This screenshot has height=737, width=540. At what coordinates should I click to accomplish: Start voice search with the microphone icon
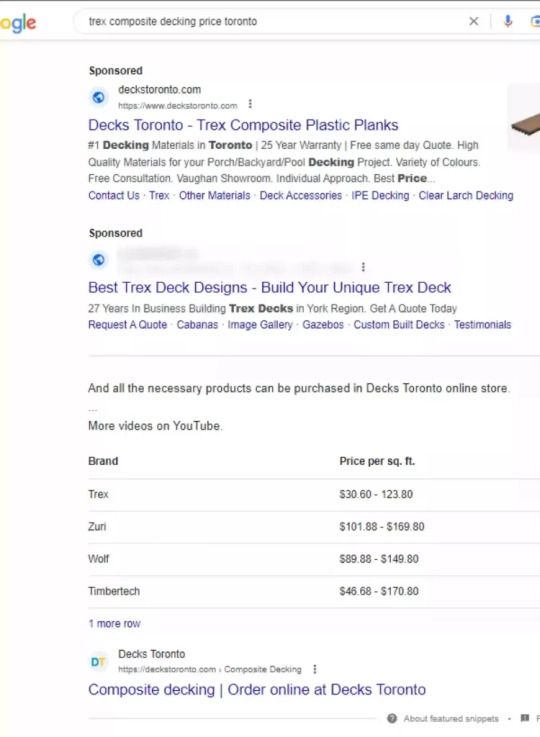508,21
